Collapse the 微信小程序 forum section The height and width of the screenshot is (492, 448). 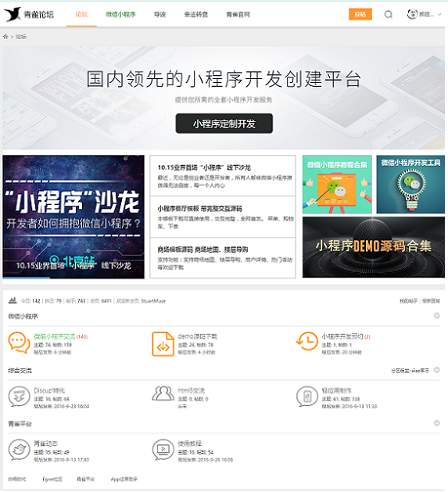(436, 316)
